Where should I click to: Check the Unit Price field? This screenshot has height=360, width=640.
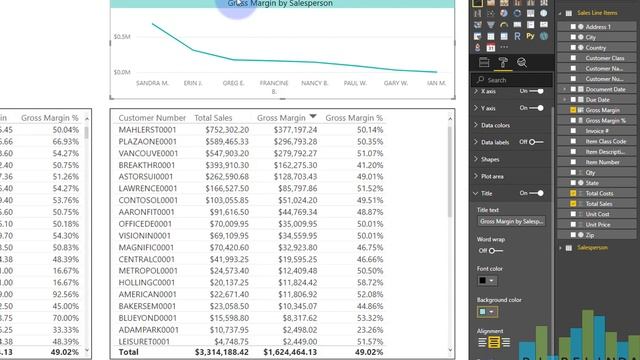573,224
